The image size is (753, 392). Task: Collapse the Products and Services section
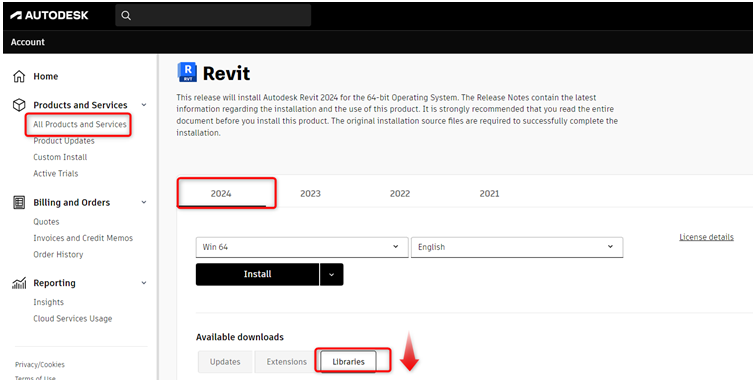coord(144,105)
